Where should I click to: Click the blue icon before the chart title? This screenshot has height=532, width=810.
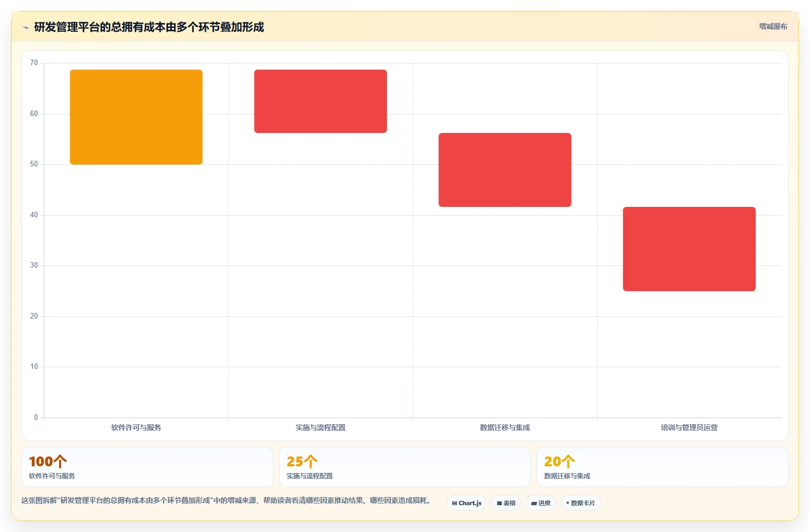(x=26, y=27)
